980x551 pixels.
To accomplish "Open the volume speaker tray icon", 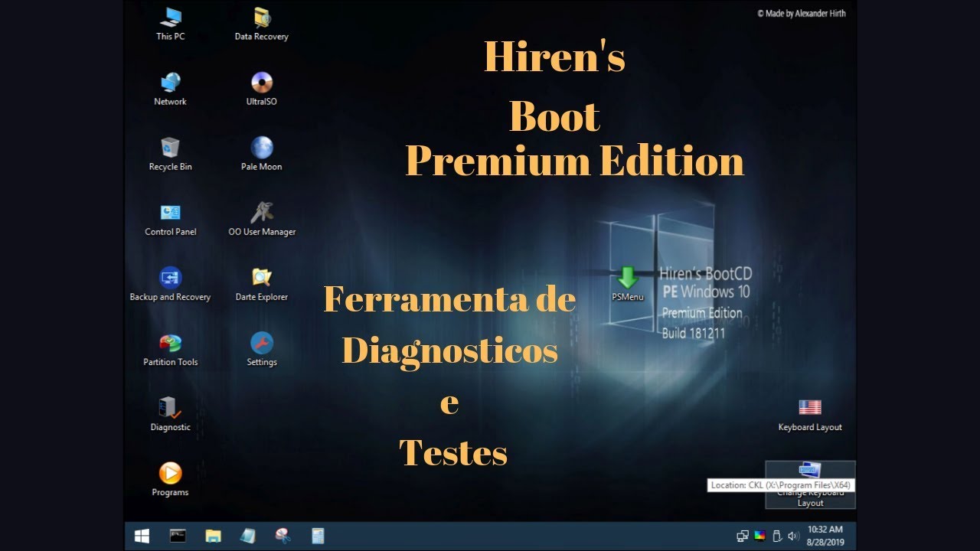I will (793, 536).
